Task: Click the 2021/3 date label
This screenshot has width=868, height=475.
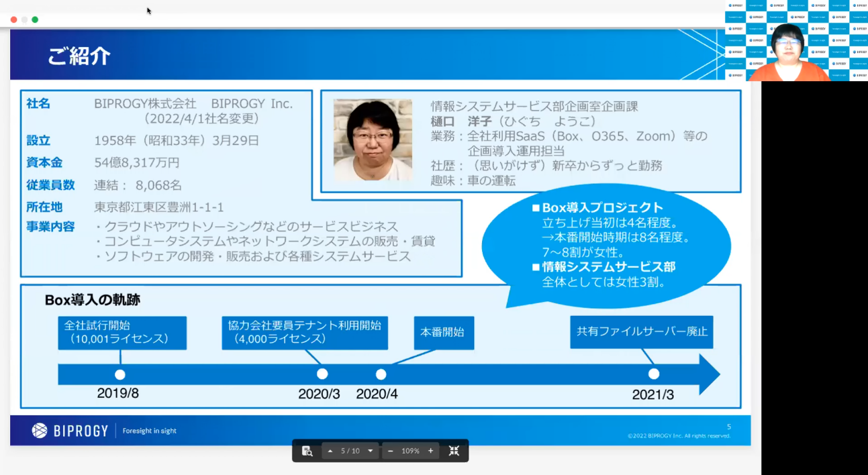Action: [x=653, y=395]
